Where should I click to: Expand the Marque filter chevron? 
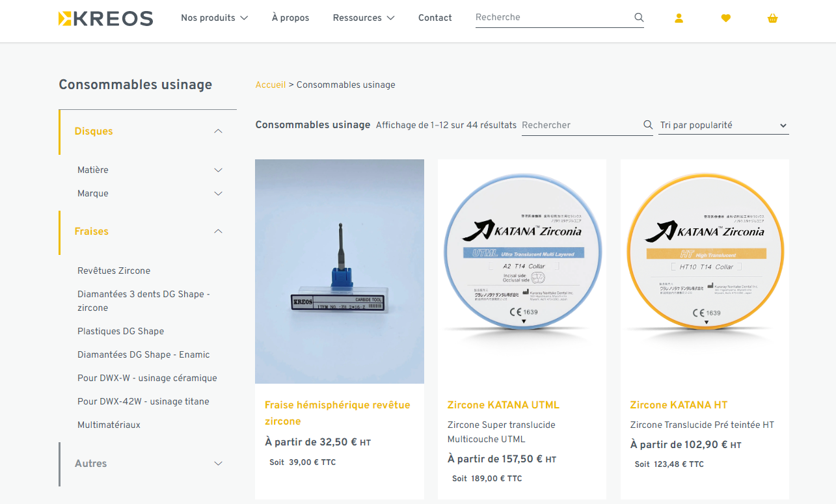click(x=219, y=194)
